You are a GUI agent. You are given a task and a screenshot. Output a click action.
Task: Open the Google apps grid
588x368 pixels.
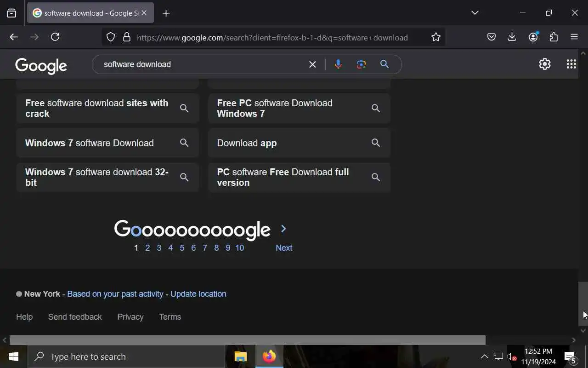[x=571, y=64]
